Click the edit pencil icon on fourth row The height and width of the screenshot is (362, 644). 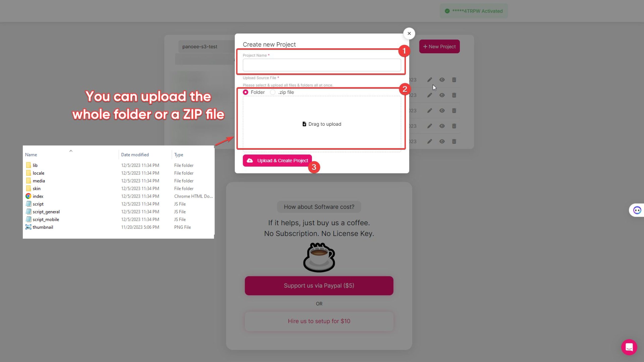click(429, 126)
